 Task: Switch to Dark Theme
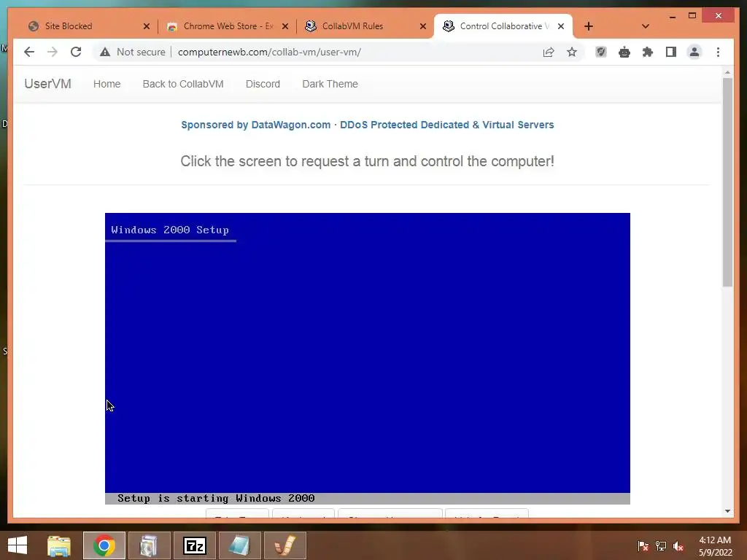click(x=330, y=84)
